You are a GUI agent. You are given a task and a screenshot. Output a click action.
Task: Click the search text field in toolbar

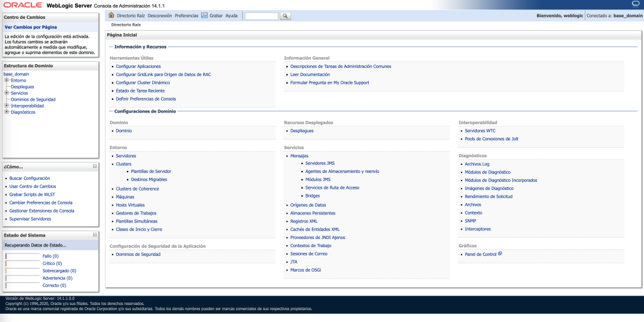coord(262,16)
